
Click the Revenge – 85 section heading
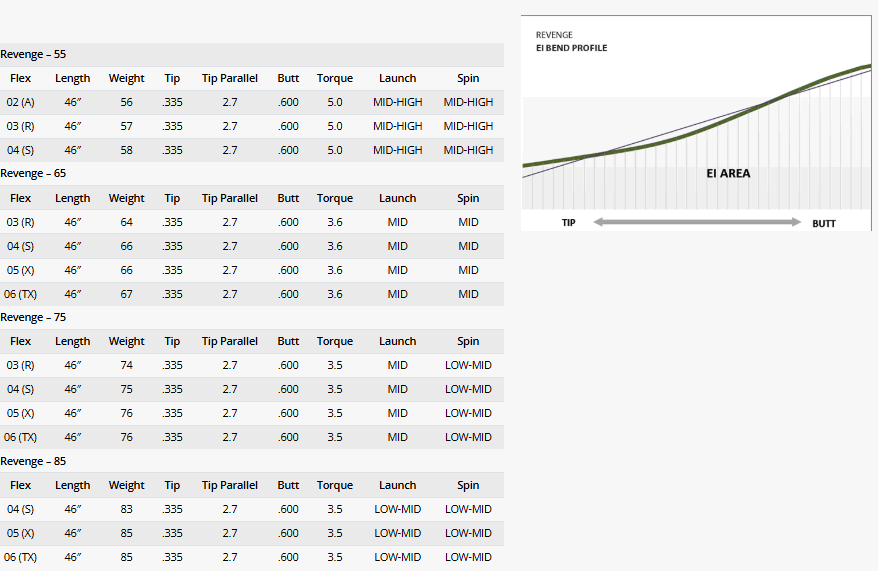[33, 461]
